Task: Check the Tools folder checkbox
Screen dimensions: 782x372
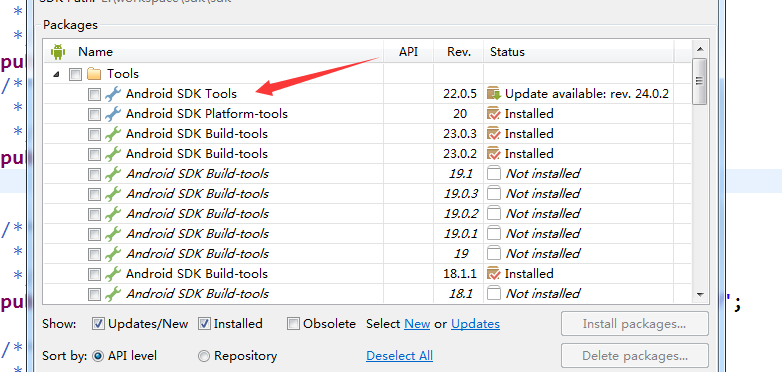Action: [75, 74]
